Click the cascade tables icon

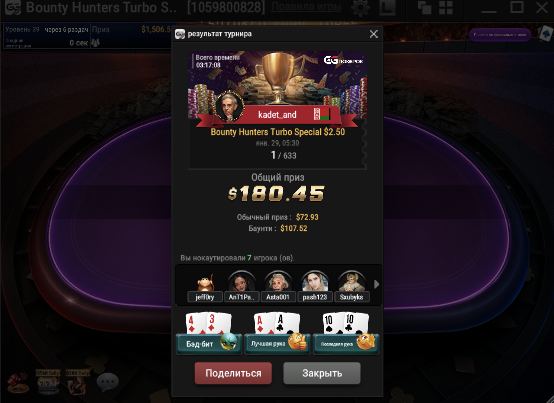click(x=424, y=8)
